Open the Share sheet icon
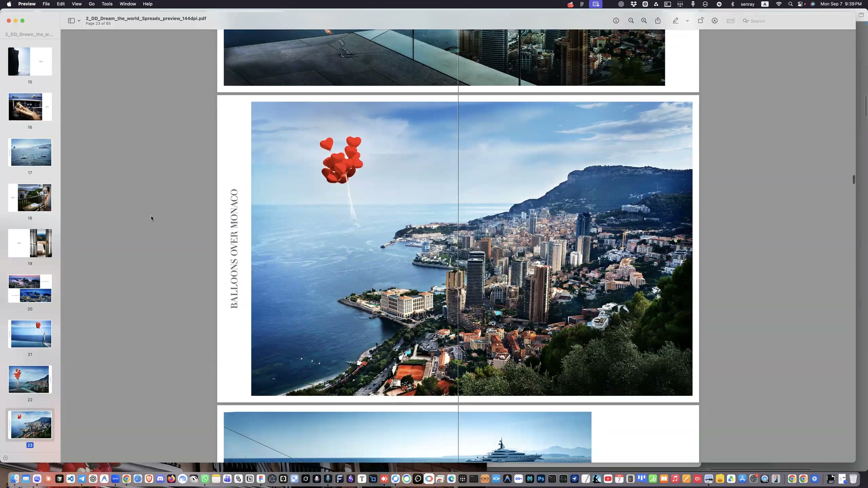This screenshot has width=868, height=488. (x=658, y=21)
